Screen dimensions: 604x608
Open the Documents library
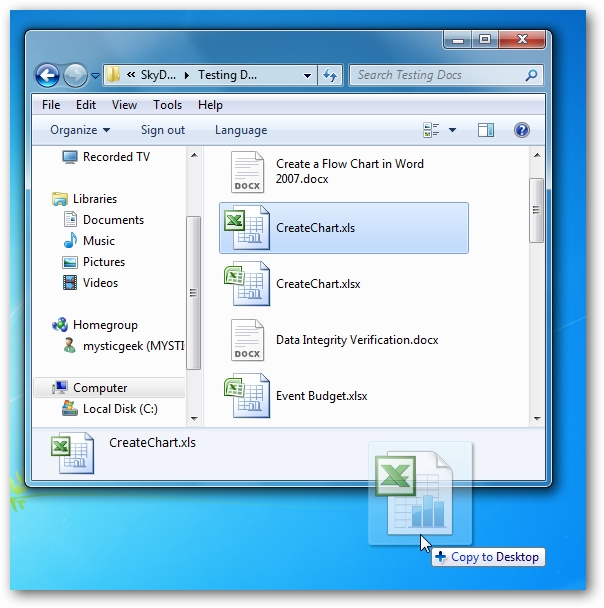coord(114,220)
